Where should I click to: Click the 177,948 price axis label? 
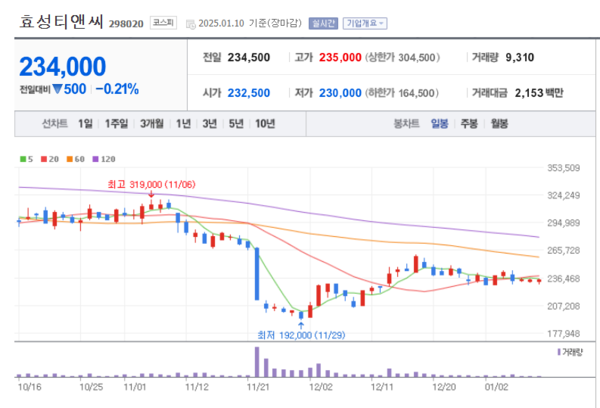[x=564, y=334]
